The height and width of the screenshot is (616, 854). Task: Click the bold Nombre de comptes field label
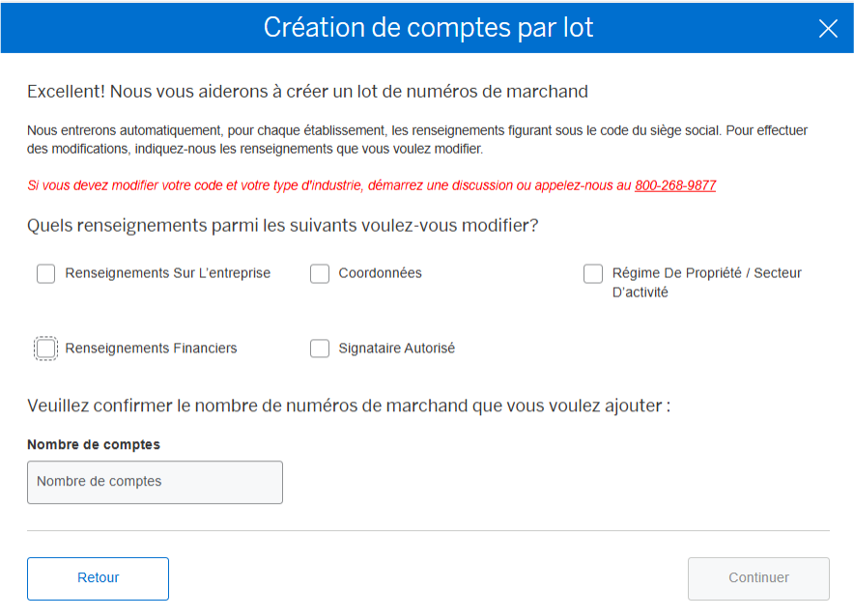[94, 445]
